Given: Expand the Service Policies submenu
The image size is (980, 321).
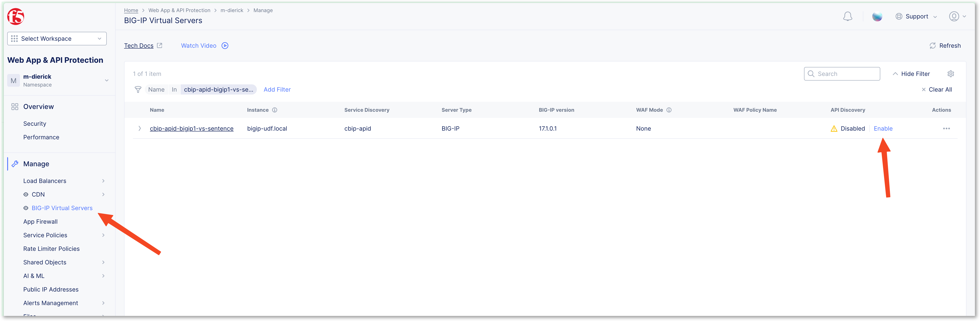Looking at the screenshot, I should click(x=103, y=235).
